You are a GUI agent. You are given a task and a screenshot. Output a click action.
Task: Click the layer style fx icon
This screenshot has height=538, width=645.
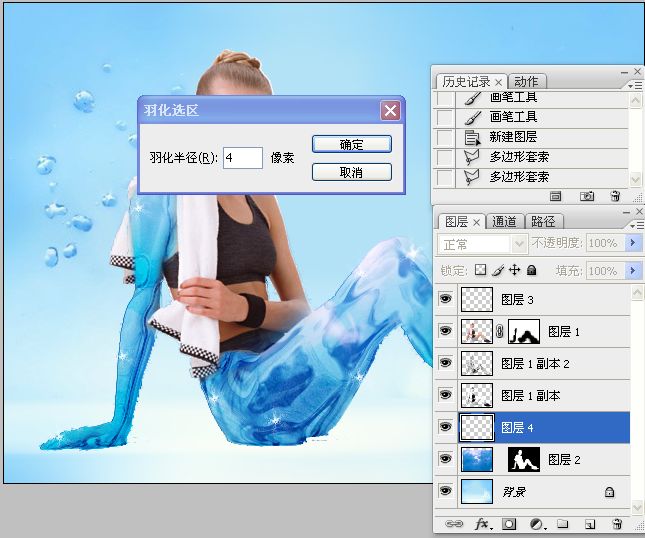(x=482, y=523)
